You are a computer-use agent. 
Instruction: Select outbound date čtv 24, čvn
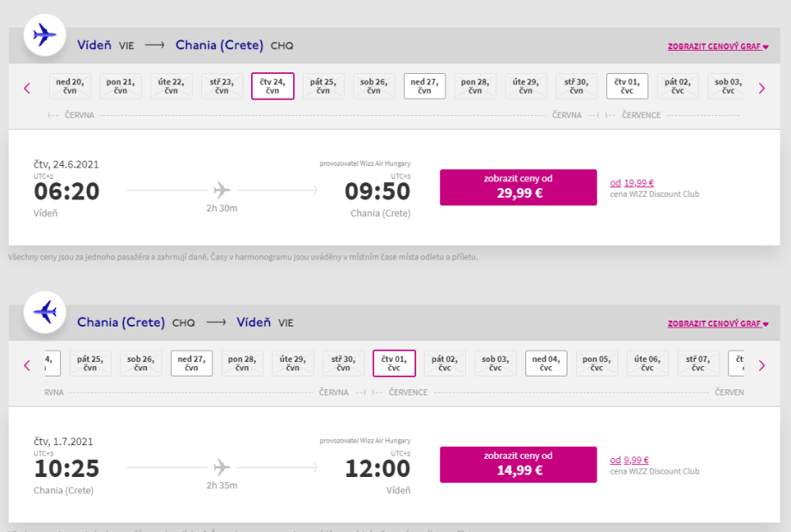(x=273, y=86)
